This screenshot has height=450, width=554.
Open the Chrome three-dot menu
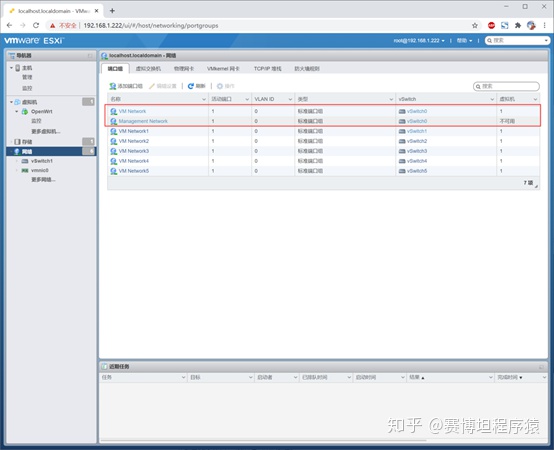544,25
